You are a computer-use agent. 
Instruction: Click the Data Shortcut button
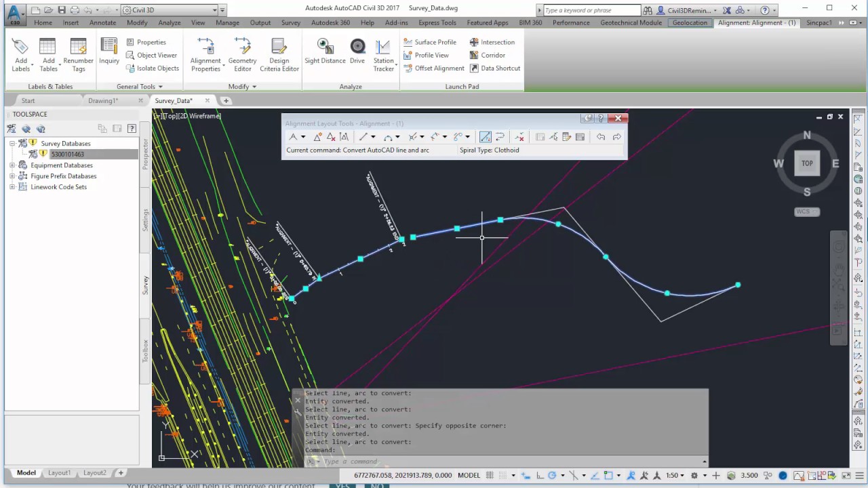(x=494, y=68)
